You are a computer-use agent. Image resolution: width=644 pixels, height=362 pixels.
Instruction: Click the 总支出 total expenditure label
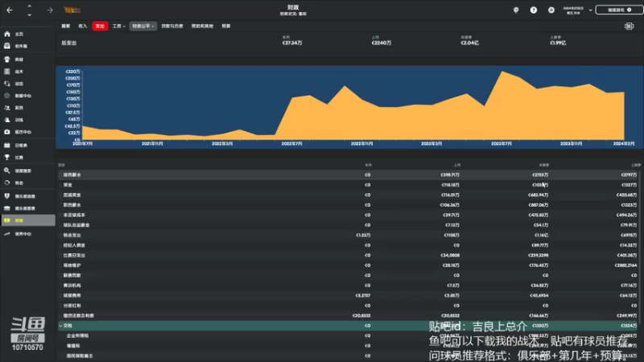click(x=69, y=43)
